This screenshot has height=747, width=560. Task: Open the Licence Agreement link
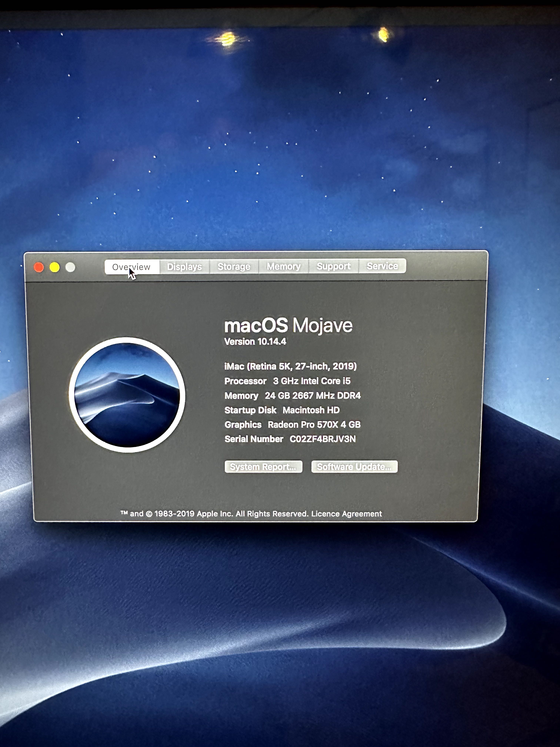pos(347,514)
